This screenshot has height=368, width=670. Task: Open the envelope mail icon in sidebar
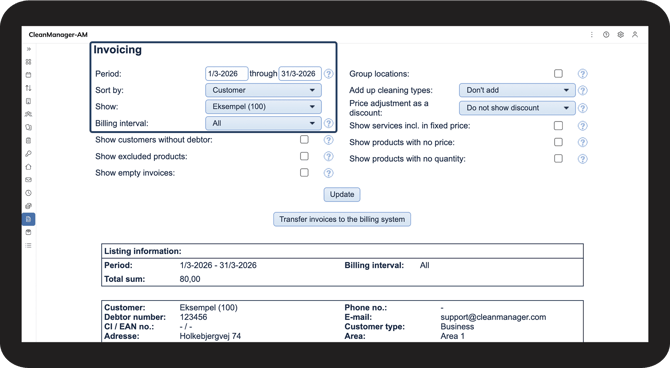tap(29, 180)
